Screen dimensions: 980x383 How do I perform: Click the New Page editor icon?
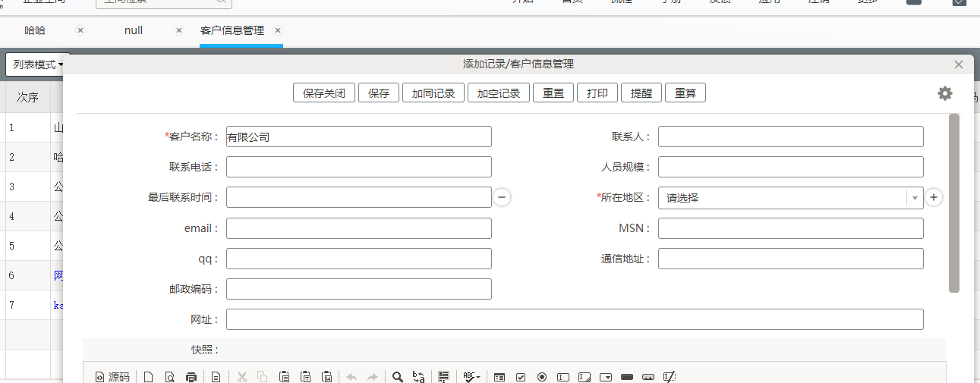point(149,376)
